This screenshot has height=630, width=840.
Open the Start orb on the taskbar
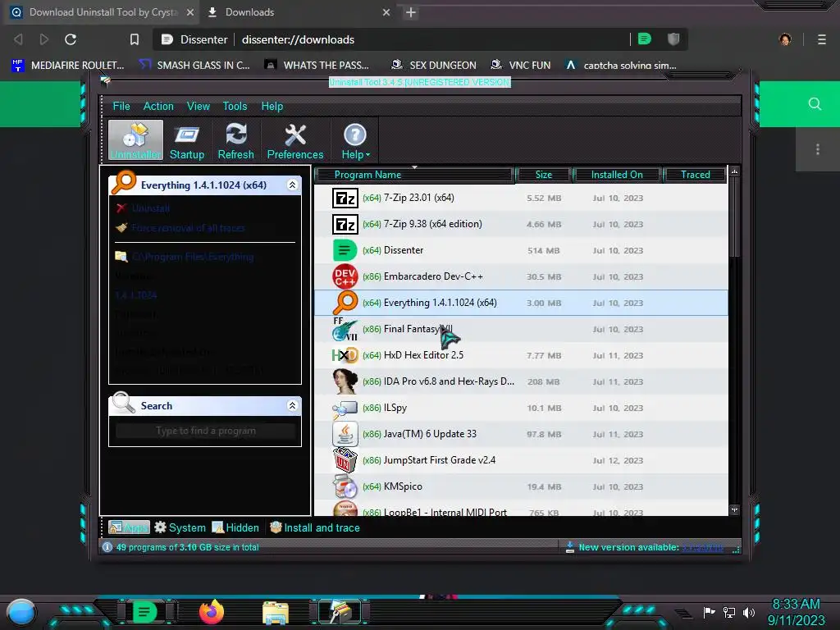21,613
